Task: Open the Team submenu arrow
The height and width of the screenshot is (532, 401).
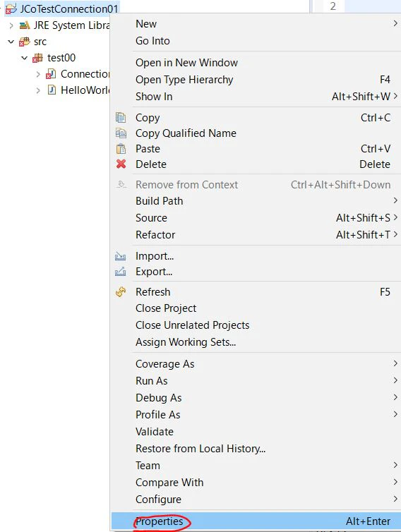Action: coord(395,465)
